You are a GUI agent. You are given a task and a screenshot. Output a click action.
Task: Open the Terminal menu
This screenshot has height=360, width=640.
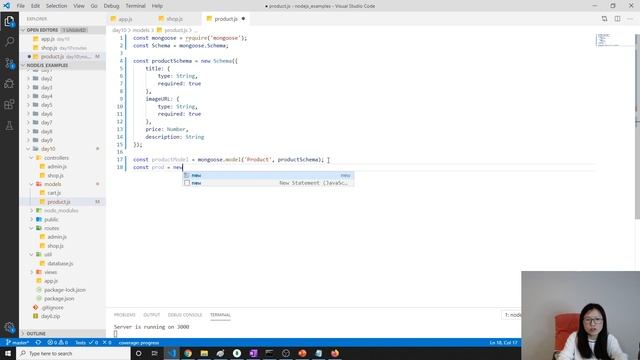point(135,6)
